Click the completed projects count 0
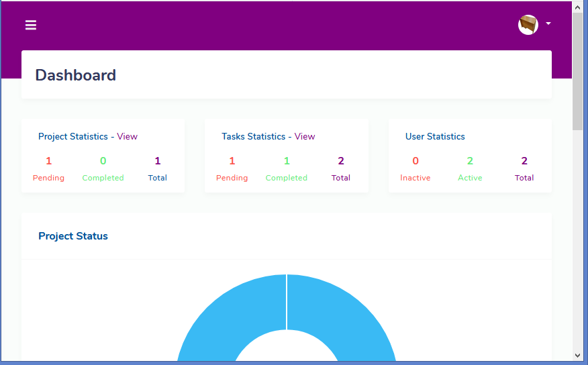 tap(103, 161)
